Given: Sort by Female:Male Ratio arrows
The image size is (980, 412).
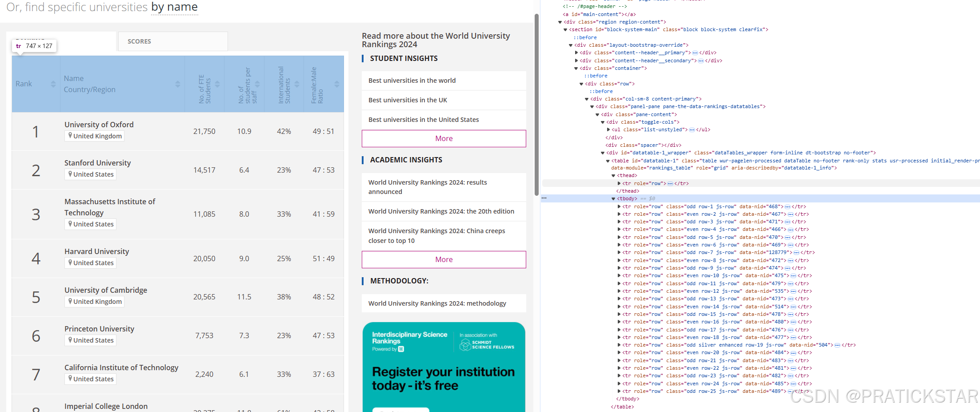Looking at the screenshot, I should pyautogui.click(x=337, y=84).
